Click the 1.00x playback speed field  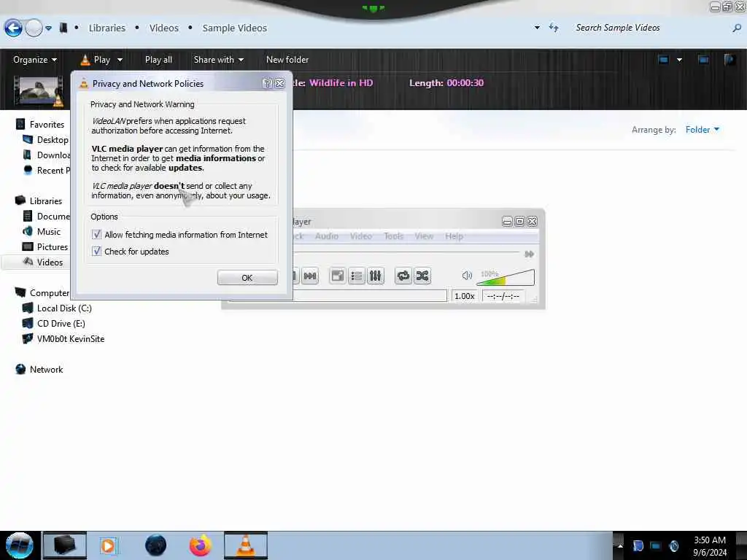click(x=465, y=296)
